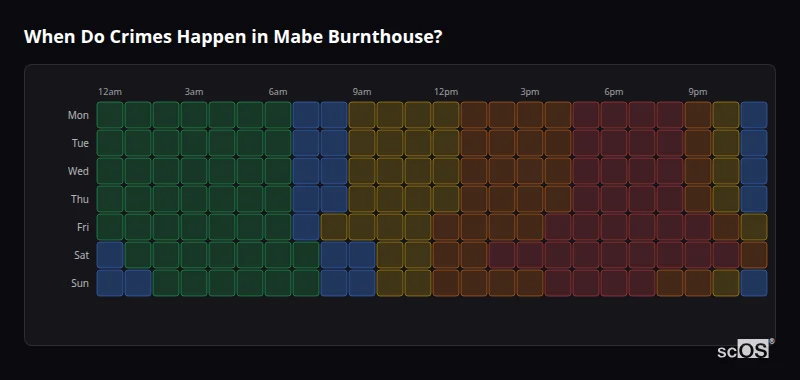800x380 pixels.
Task: Click the 'Sat' row label
Action: click(x=82, y=256)
